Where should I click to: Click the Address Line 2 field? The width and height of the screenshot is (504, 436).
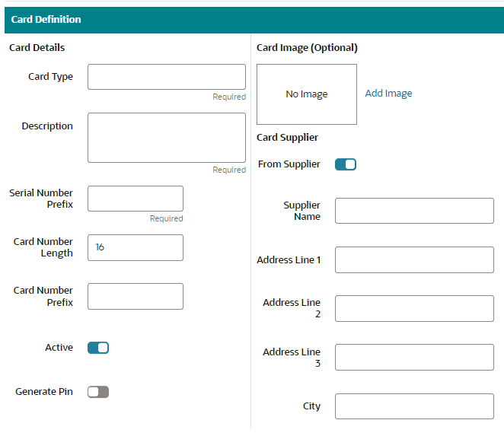(x=414, y=308)
